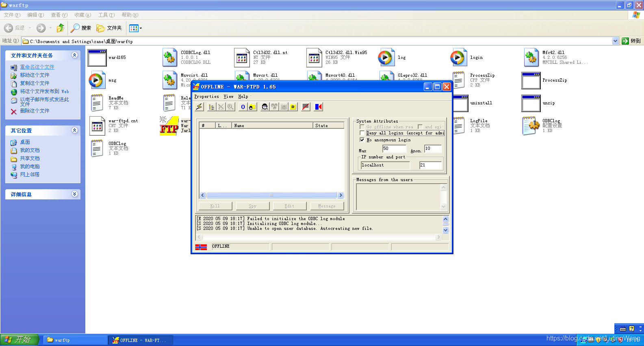
Task: Open the Properties menu in WAR-FTPD
Action: coord(206,97)
